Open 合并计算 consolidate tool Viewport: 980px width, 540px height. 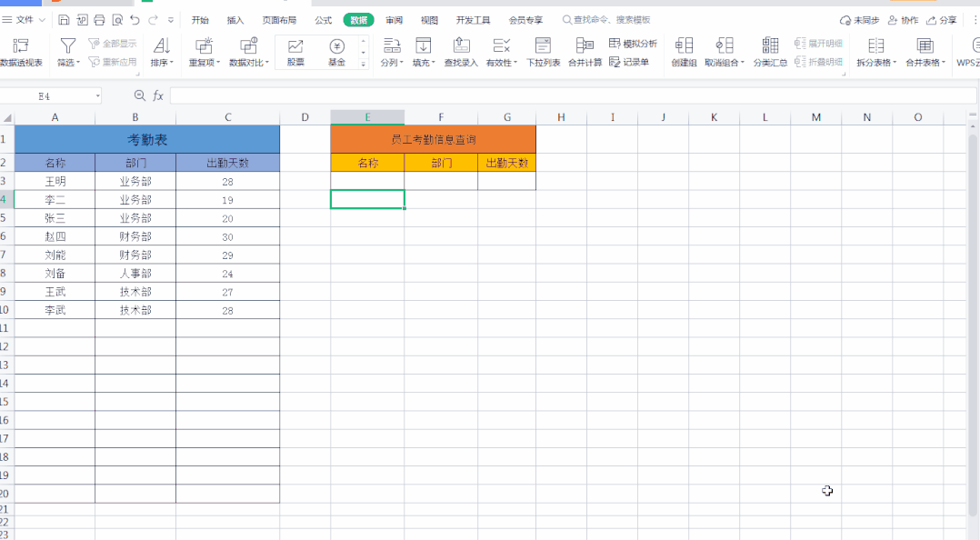585,52
